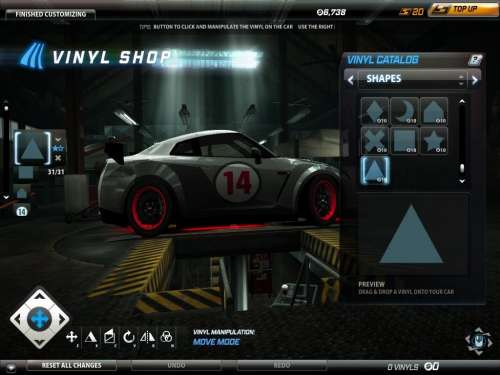Click the large triangle preview image

click(x=411, y=234)
